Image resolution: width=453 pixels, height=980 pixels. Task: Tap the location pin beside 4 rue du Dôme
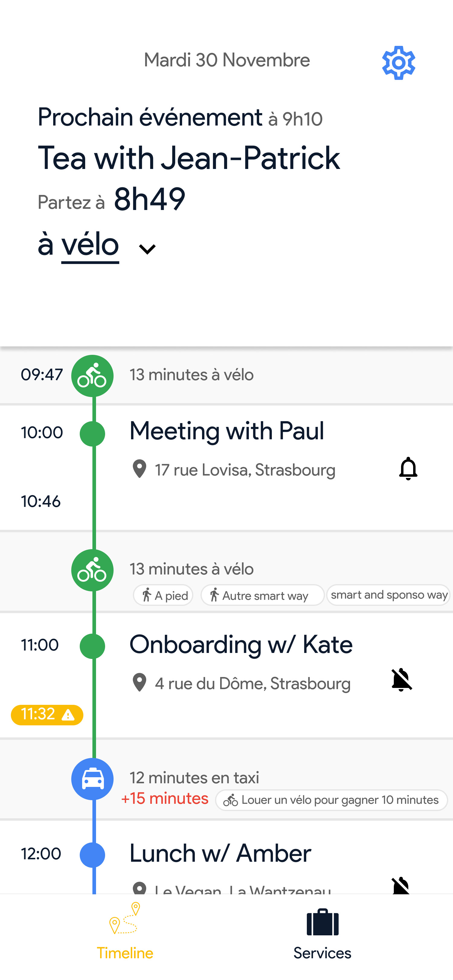point(139,682)
